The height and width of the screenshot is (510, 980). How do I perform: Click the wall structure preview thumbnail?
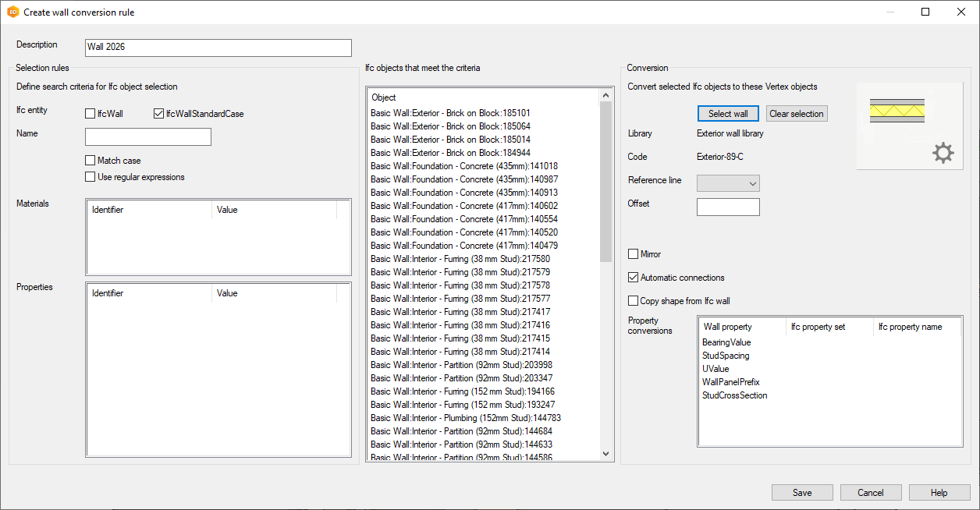click(x=897, y=112)
